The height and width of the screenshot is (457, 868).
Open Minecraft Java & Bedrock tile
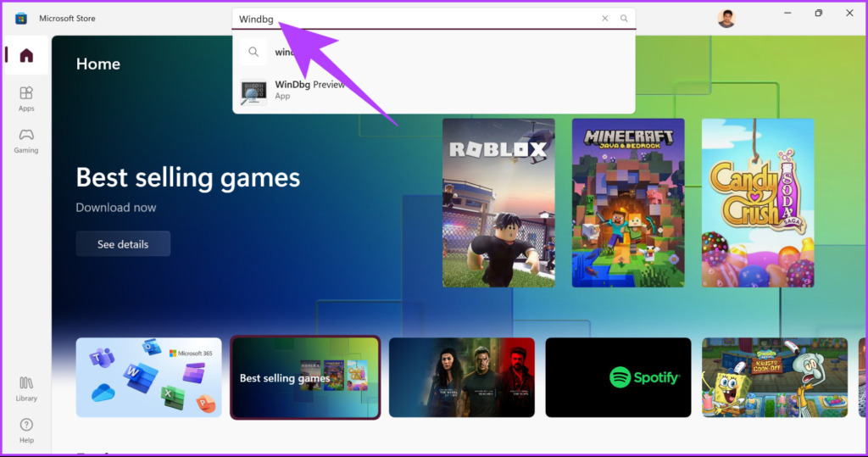pos(628,203)
